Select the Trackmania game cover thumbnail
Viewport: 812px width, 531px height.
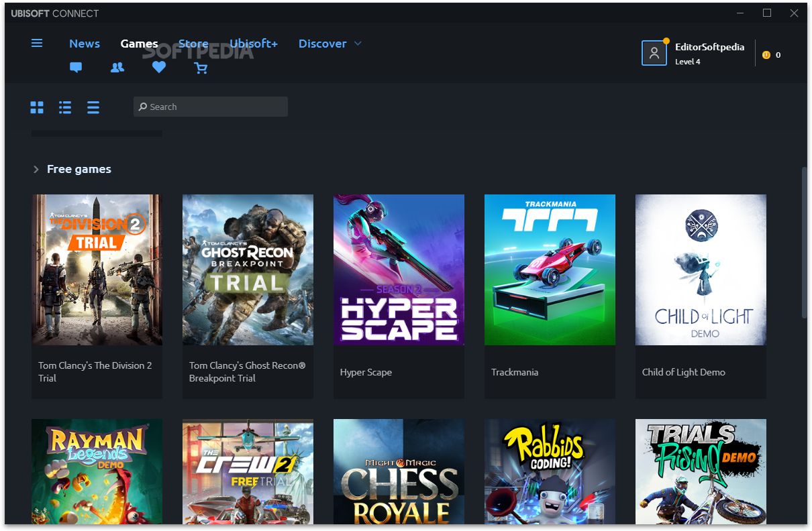550,270
